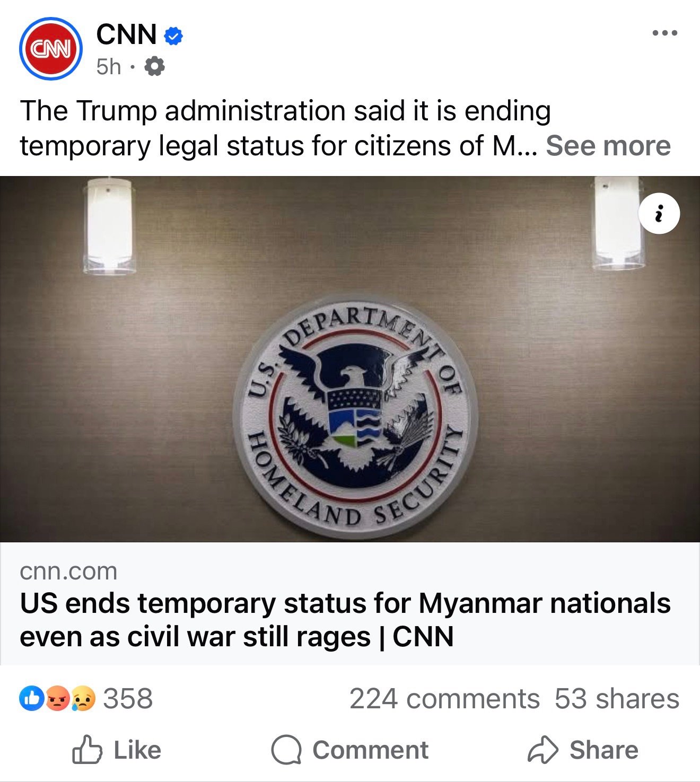The image size is (700, 782).
Task: Click the thumbs-up Like icon
Action: pos(86,750)
